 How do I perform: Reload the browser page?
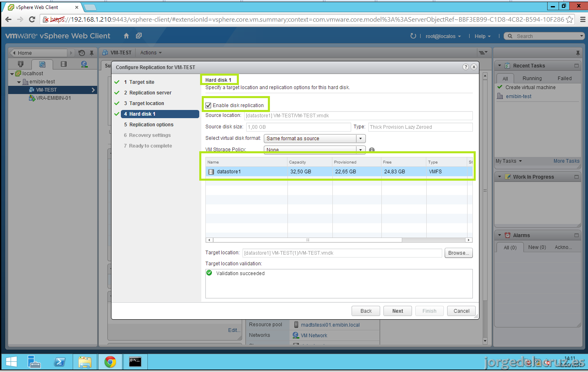(32, 19)
